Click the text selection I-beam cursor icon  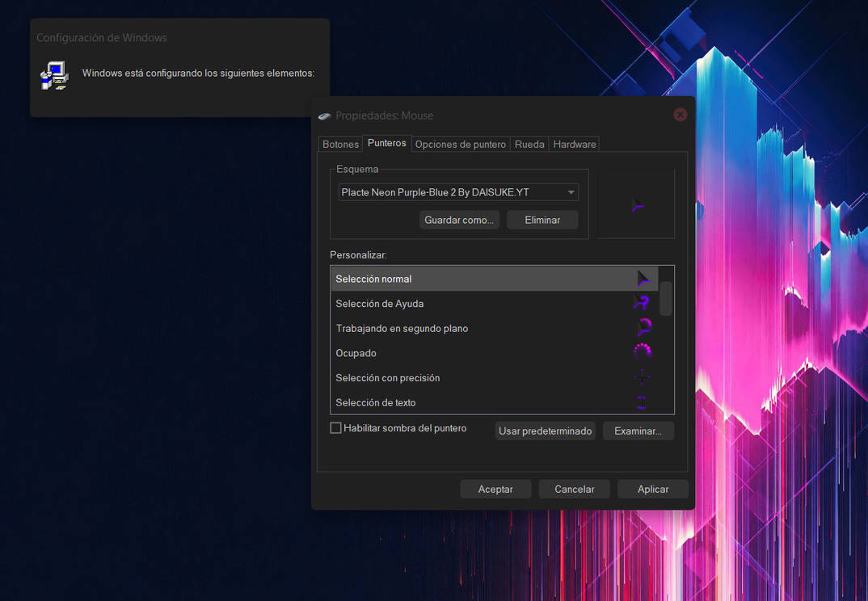[x=641, y=401]
